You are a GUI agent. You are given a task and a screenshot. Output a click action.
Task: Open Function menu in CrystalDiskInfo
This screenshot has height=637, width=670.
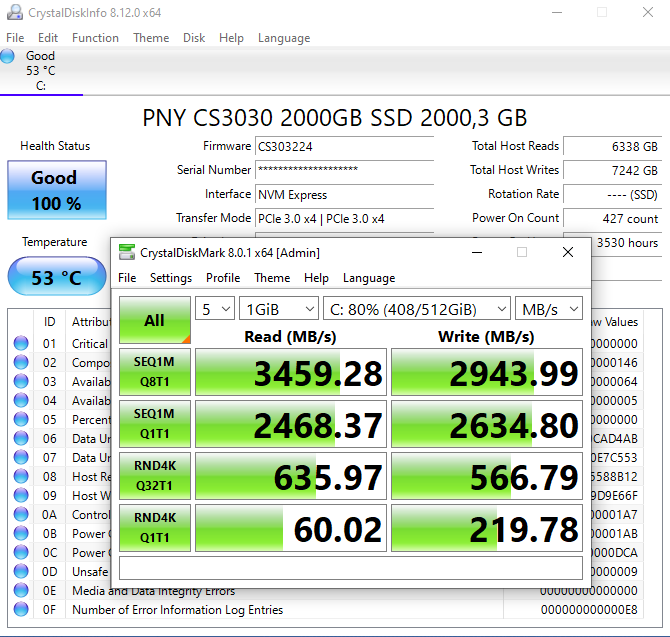point(95,38)
